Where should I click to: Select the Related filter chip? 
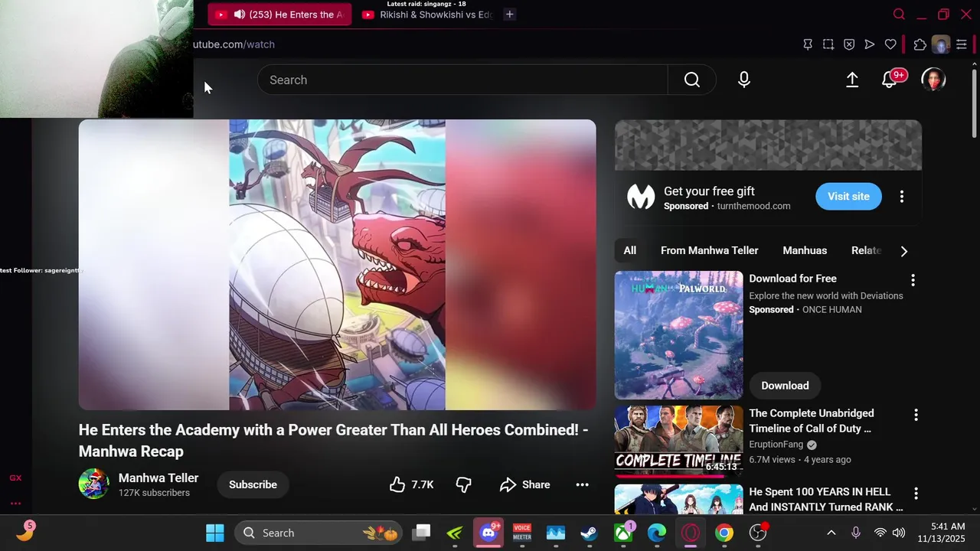click(867, 250)
